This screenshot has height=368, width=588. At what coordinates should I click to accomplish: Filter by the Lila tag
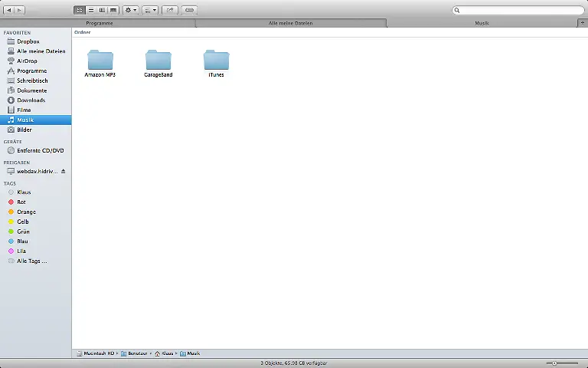point(36,251)
